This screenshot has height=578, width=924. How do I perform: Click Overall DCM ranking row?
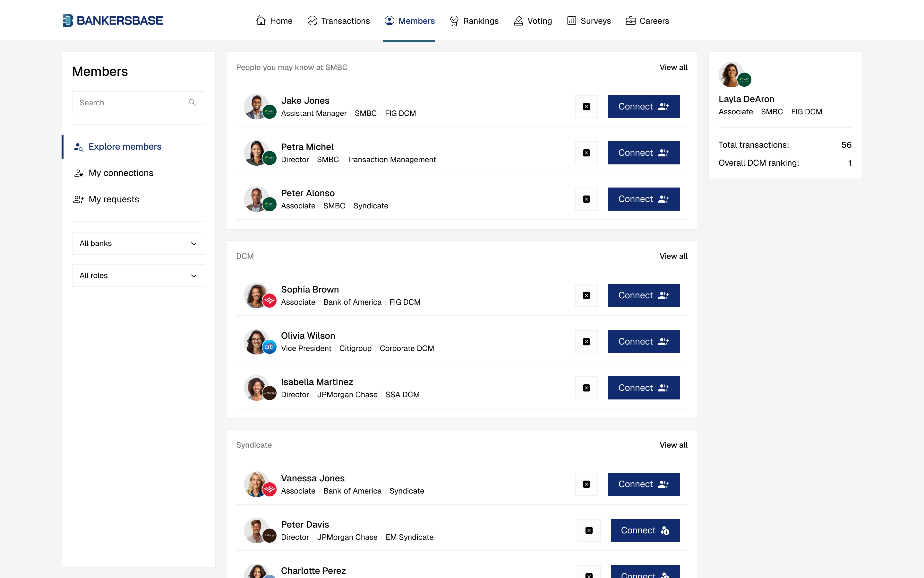pyautogui.click(x=785, y=163)
